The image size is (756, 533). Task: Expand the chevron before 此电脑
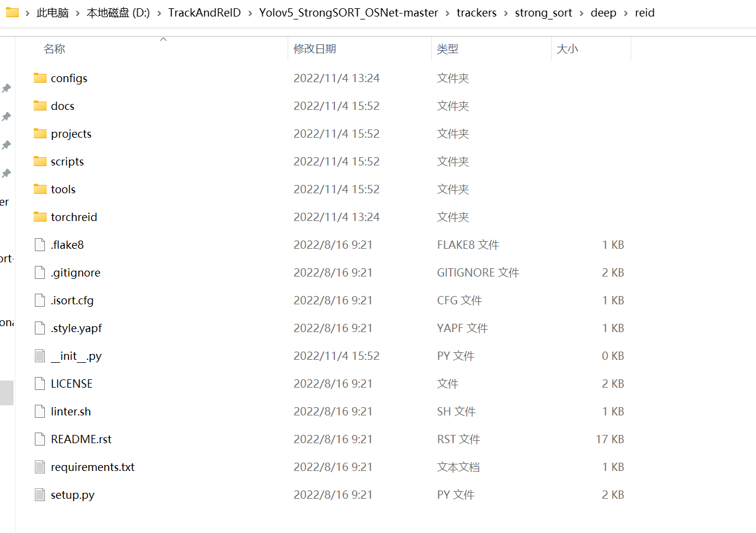(x=28, y=13)
